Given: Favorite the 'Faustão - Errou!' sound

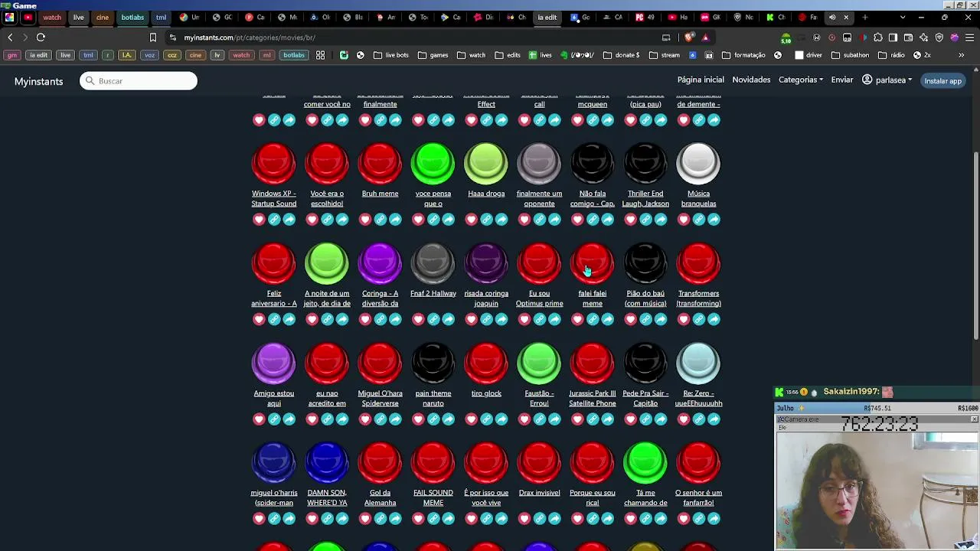Looking at the screenshot, I should pos(524,419).
